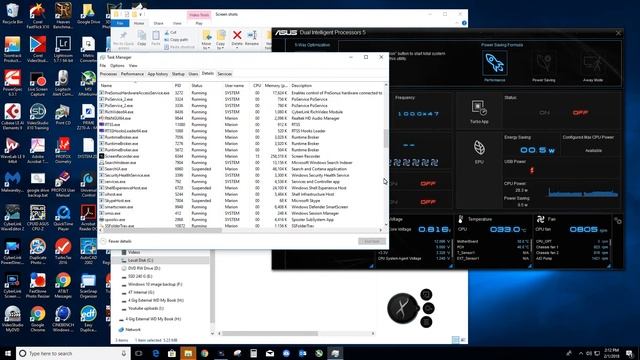The width and height of the screenshot is (640, 360).
Task: Click the Temperature thermometer icon
Action: [x=461, y=219]
